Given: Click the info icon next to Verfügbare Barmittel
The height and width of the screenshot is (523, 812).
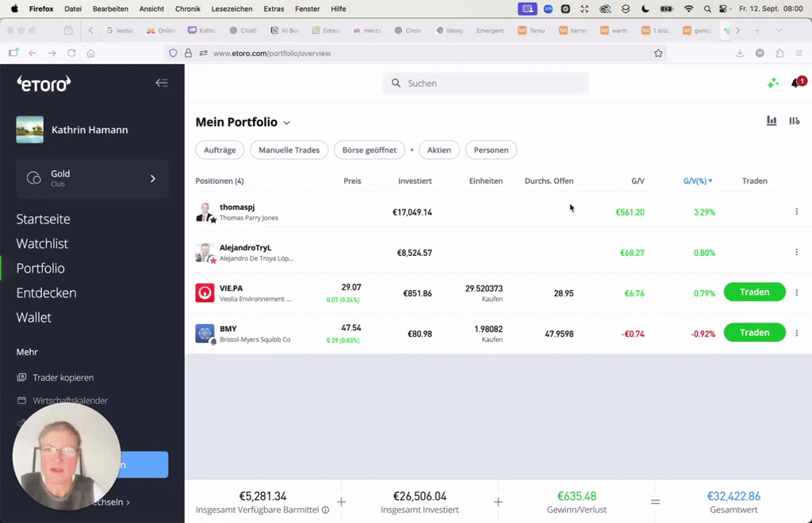Looking at the screenshot, I should [x=325, y=510].
